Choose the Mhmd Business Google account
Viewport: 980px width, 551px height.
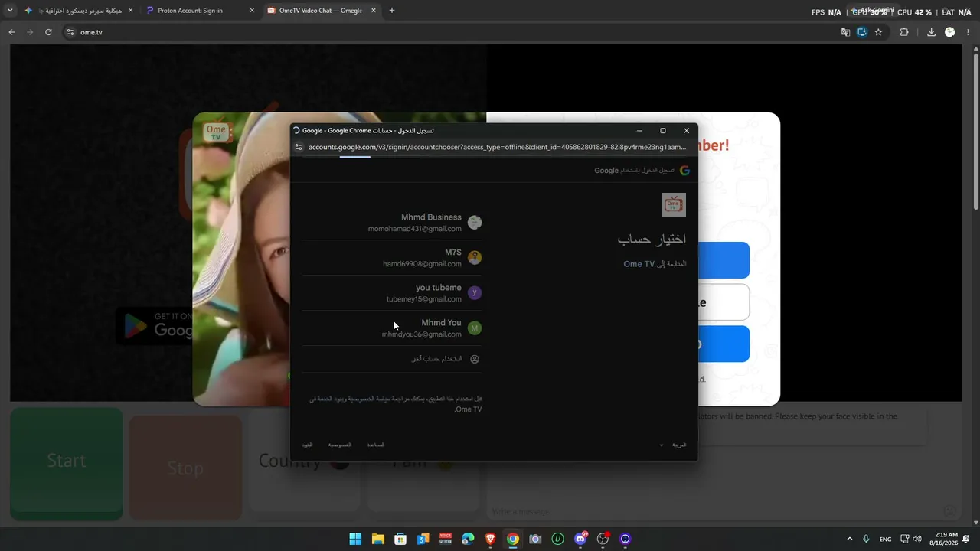[392, 223]
